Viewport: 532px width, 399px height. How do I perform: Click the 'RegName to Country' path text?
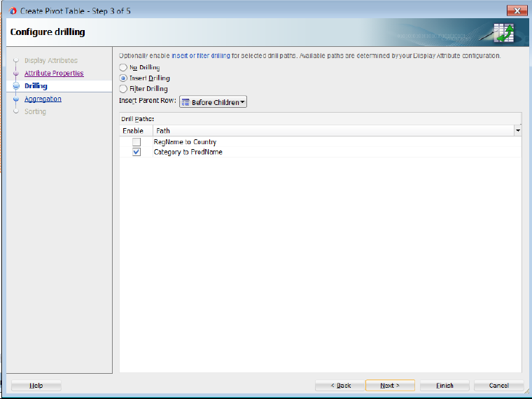click(x=185, y=142)
